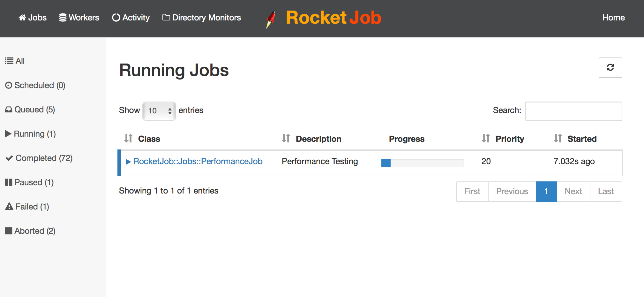Sort table by Class column
Image resolution: width=644 pixels, height=297 pixels.
(142, 139)
